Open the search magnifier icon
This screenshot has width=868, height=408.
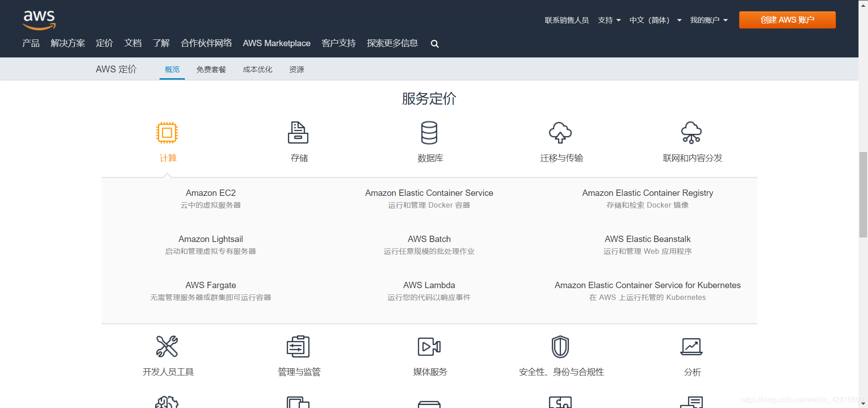pyautogui.click(x=434, y=44)
